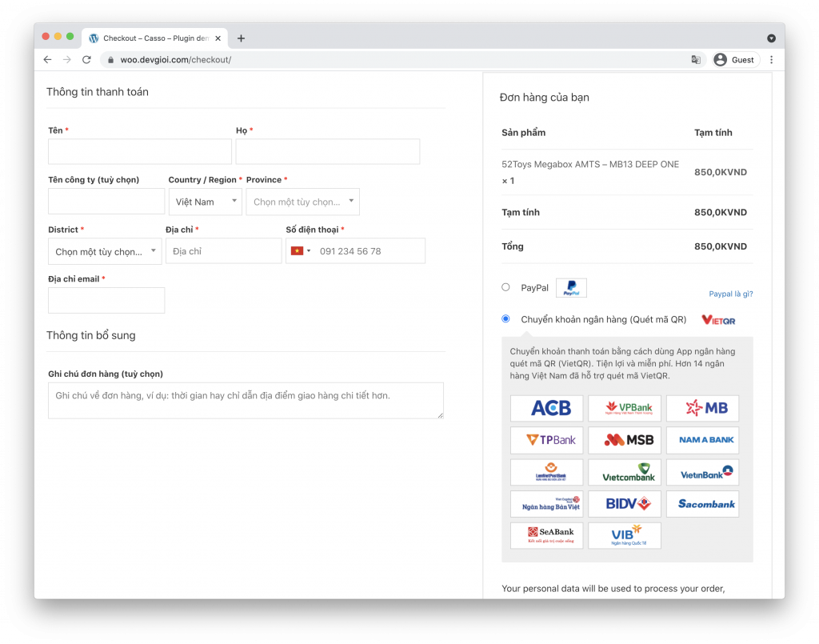
Task: Click the Ngân hàng Bản Việt logo
Action: [546, 504]
